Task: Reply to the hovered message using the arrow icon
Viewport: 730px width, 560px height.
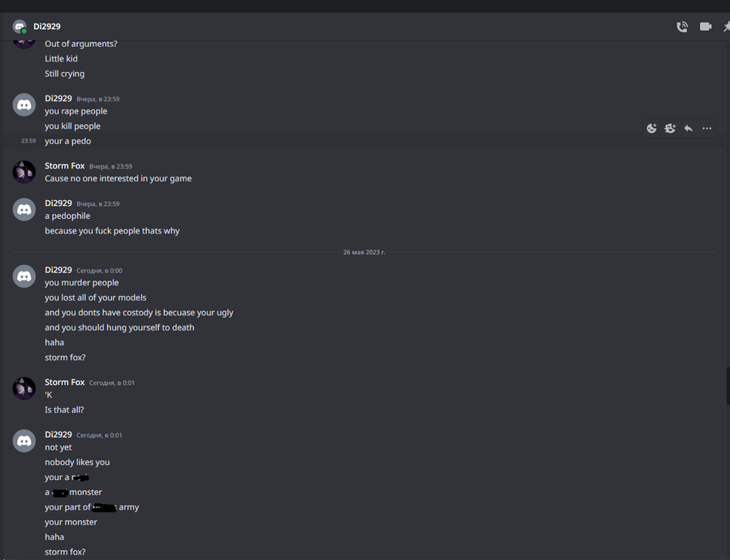Action: (689, 128)
